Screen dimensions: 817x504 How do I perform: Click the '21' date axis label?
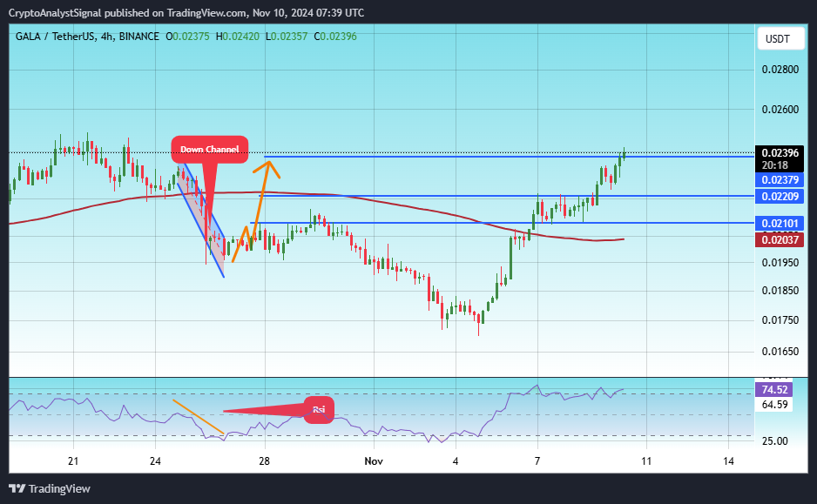pyautogui.click(x=73, y=460)
